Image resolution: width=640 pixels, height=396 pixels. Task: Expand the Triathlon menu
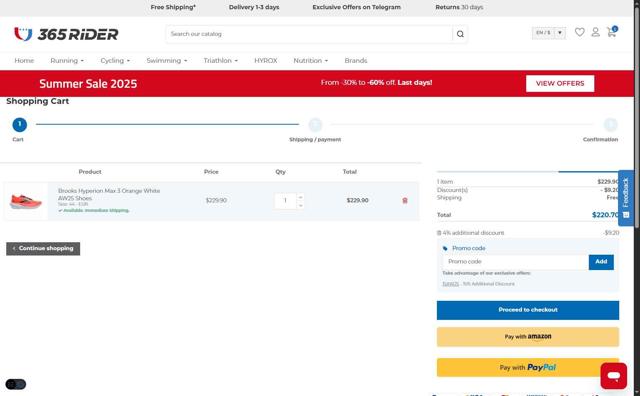click(x=220, y=60)
